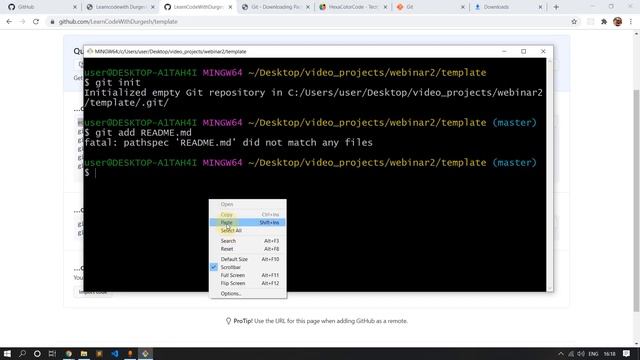
Task: Switch to the first GitHub browser tab
Action: pyautogui.click(x=41, y=7)
